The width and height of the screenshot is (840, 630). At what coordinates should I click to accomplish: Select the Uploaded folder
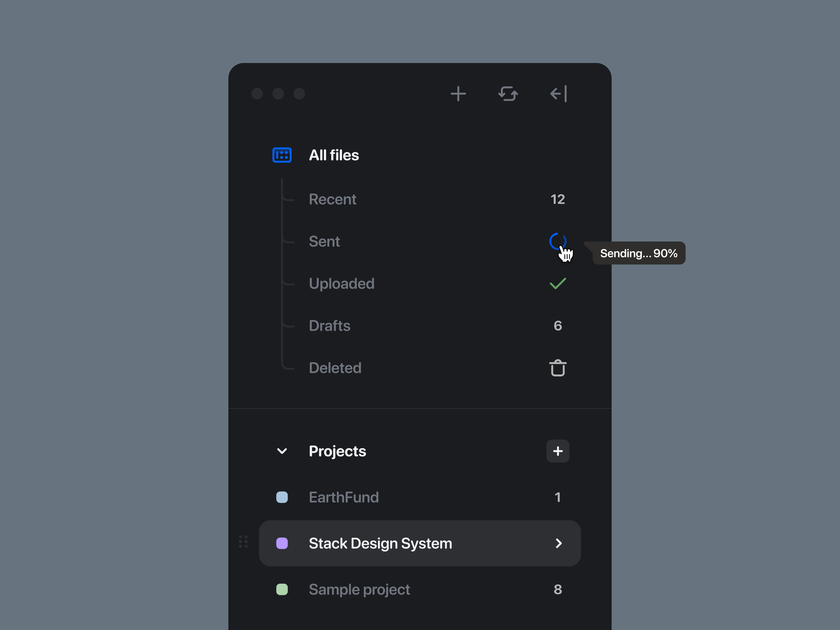[342, 284]
